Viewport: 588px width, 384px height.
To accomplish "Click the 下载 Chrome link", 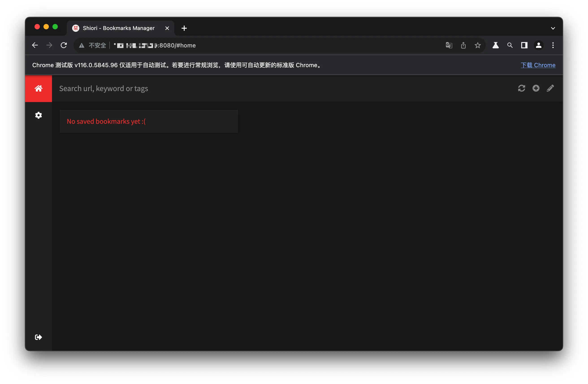I will pyautogui.click(x=538, y=65).
